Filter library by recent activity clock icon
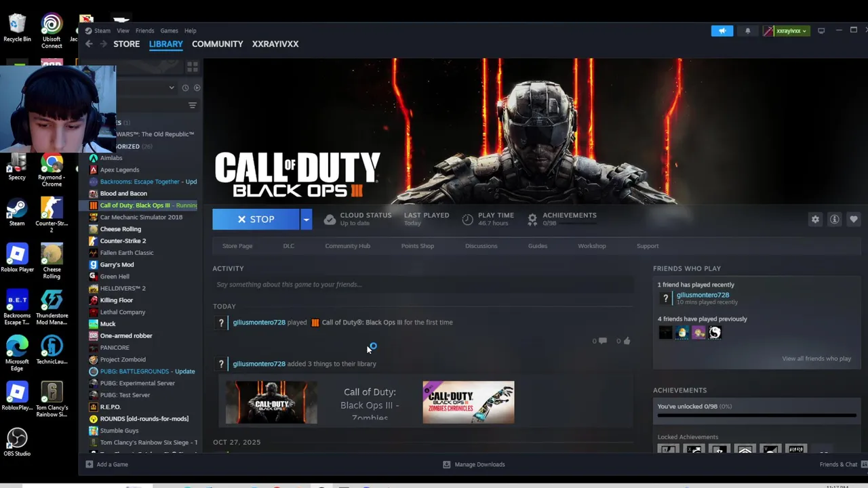This screenshot has height=488, width=868. click(185, 87)
